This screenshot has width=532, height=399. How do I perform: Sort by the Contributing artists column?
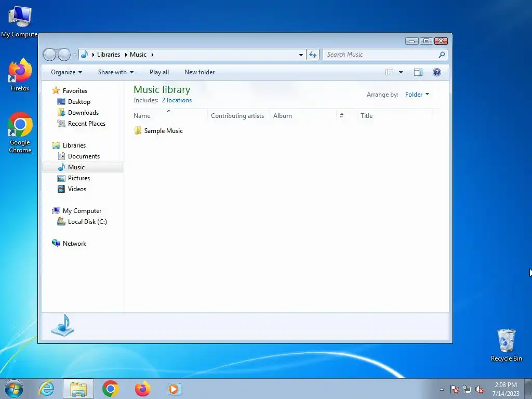[x=238, y=116]
